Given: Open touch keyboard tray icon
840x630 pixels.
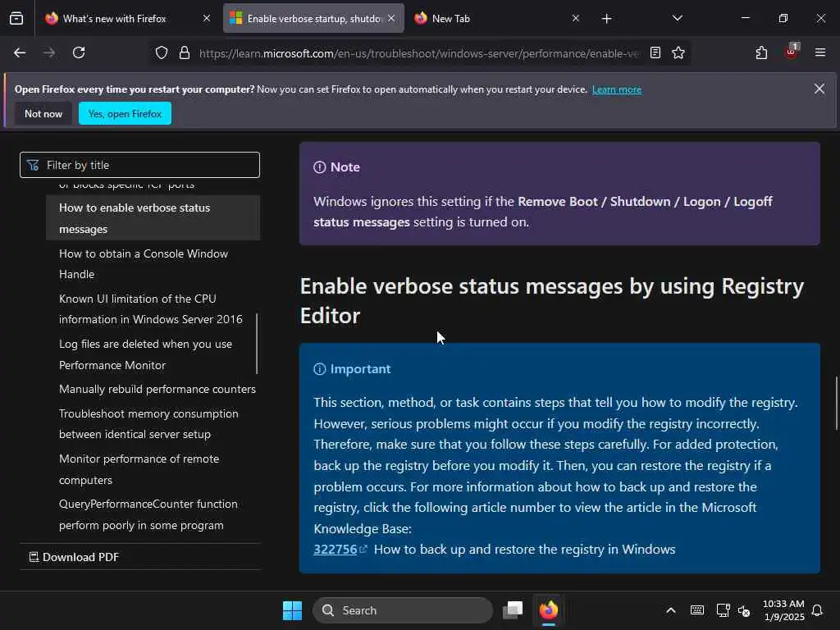Looking at the screenshot, I should click(x=697, y=610).
